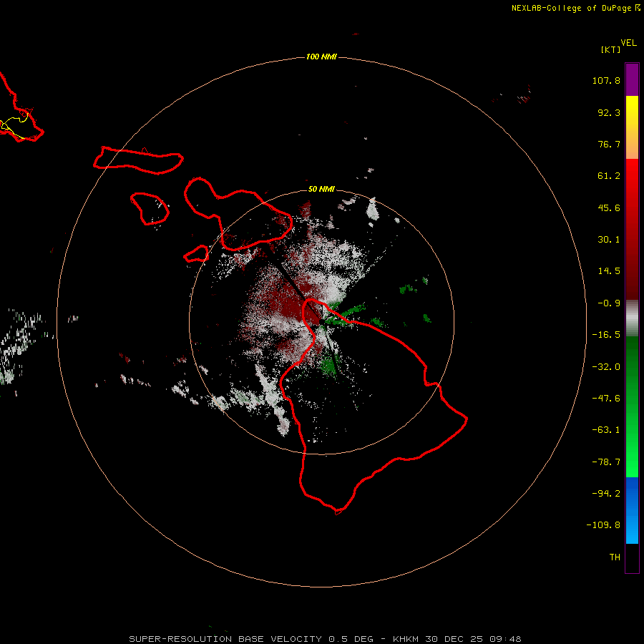Click the blue segment of the velocity color bar
This screenshot has height=644, width=644.
click(x=632, y=510)
